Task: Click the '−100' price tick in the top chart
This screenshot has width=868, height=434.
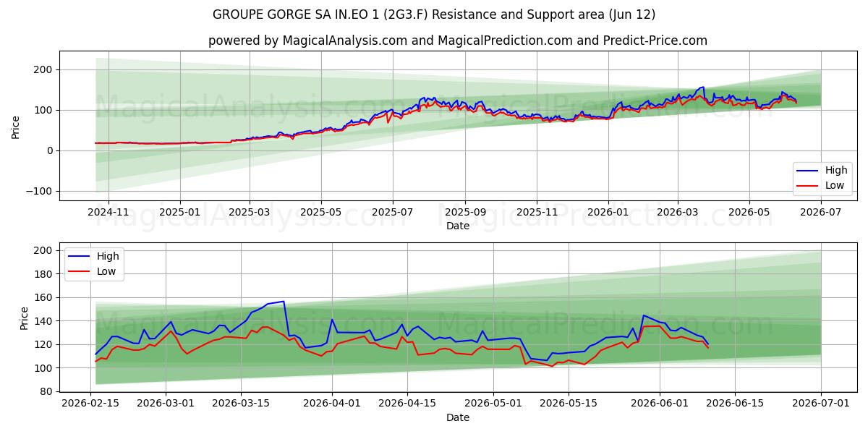Action: coord(40,191)
